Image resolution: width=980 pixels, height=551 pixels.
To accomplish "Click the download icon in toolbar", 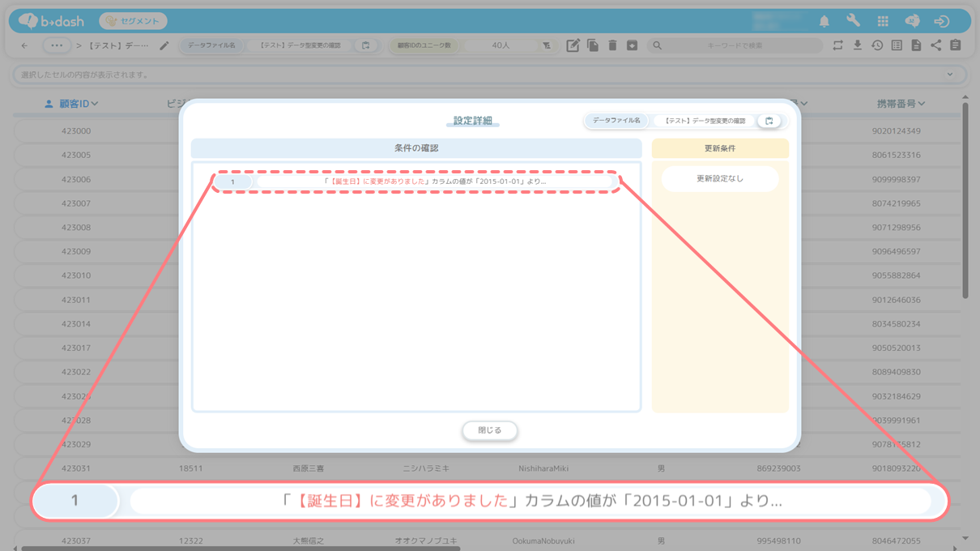I will [858, 46].
